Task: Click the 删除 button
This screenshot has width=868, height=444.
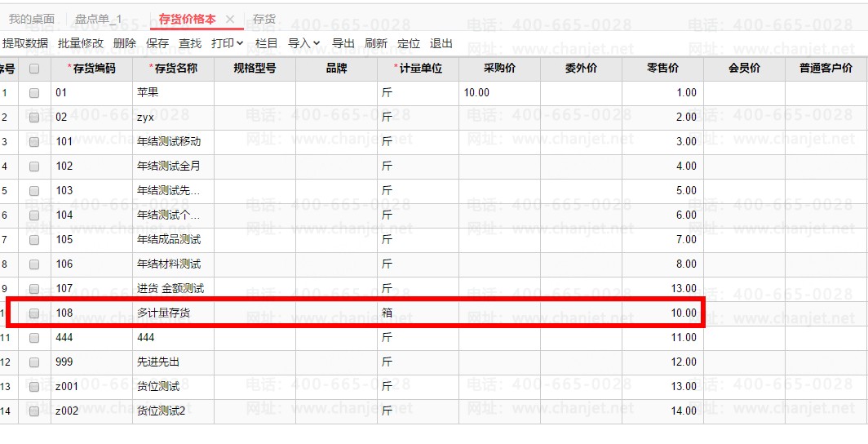Action: tap(125, 43)
